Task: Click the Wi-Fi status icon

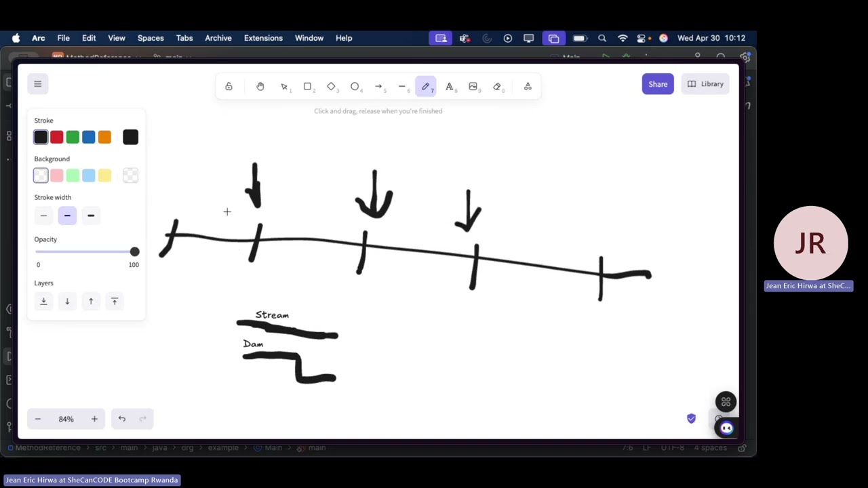Action: point(623,38)
